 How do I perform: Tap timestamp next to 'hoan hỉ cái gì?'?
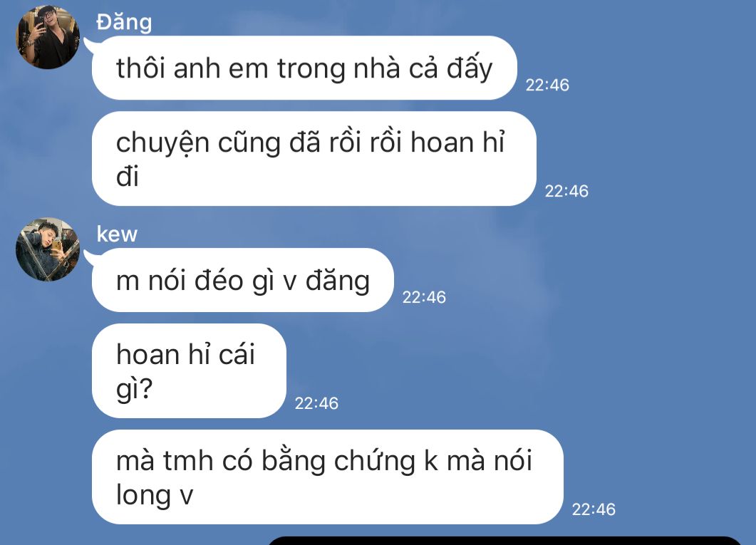[x=317, y=403]
